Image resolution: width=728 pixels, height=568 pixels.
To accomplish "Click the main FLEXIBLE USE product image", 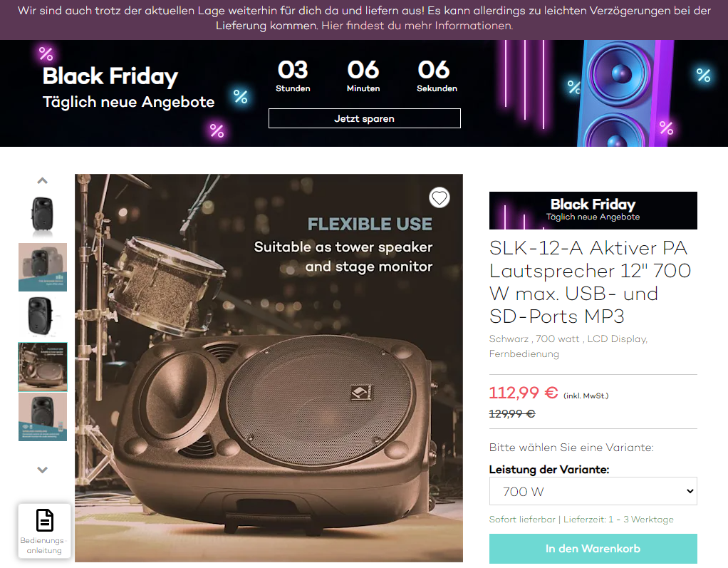I will point(269,368).
